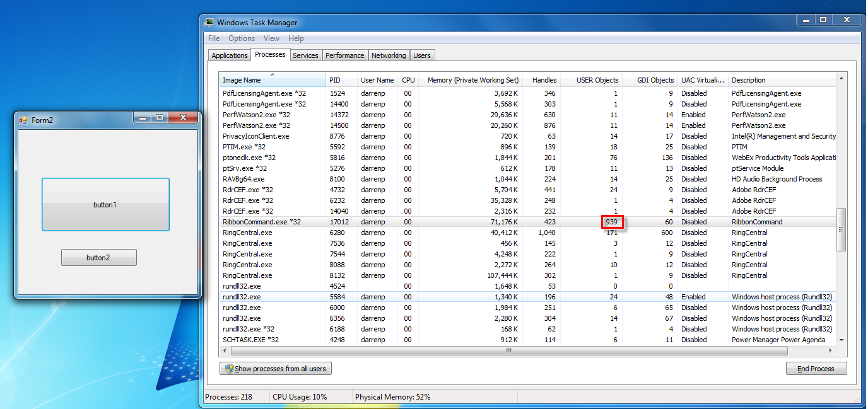Close the Form2 window
The height and width of the screenshot is (409, 868).
pos(183,118)
